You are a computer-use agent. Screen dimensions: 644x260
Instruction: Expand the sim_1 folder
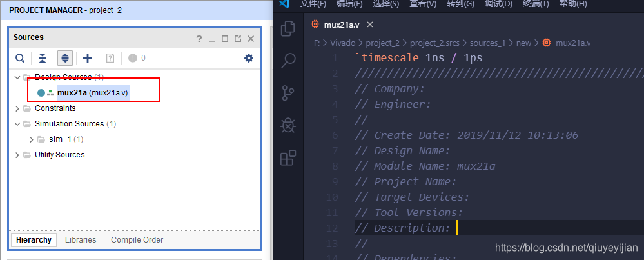(x=31, y=139)
